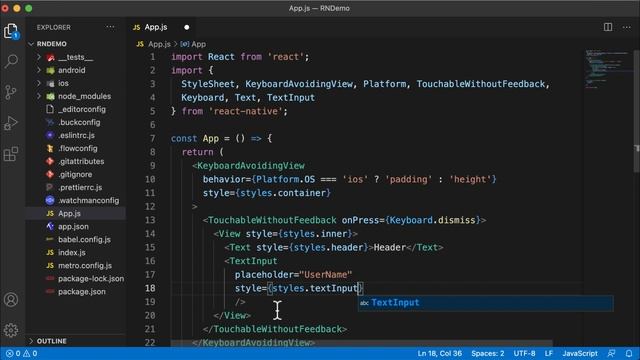Change LF end of line sequence

point(549,353)
